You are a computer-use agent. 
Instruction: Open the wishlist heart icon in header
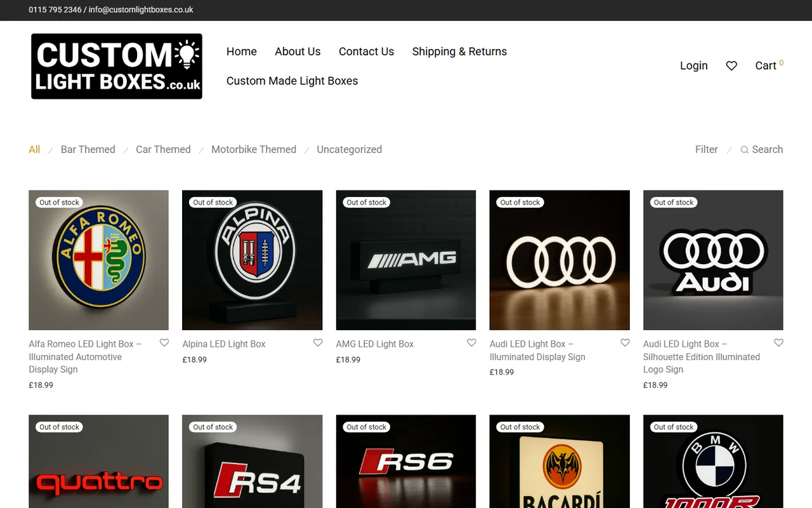click(731, 65)
